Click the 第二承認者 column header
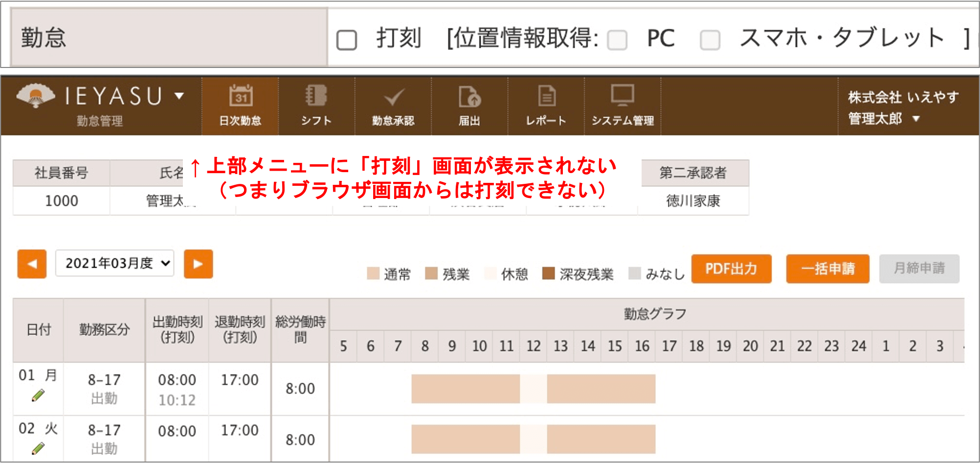The image size is (980, 463). [x=693, y=173]
